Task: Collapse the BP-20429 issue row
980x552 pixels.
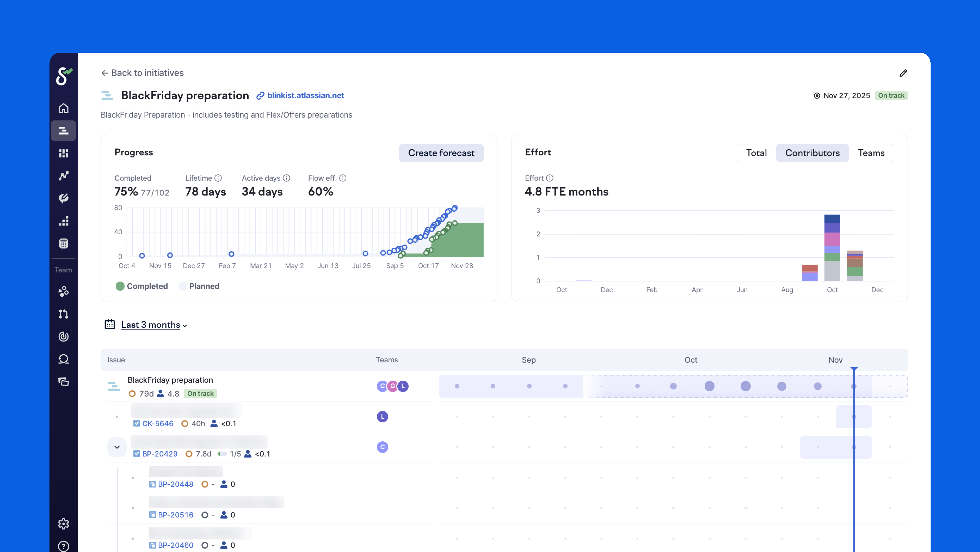Action: (x=117, y=447)
